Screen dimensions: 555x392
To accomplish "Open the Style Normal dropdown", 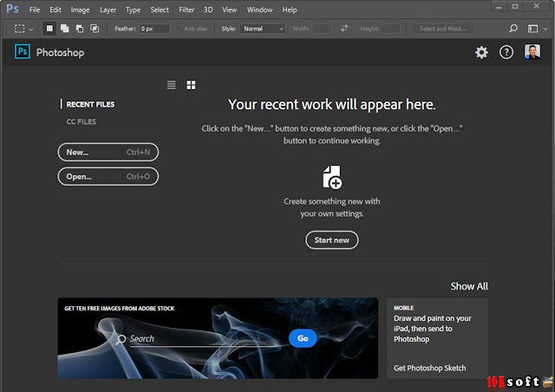I will click(x=263, y=29).
